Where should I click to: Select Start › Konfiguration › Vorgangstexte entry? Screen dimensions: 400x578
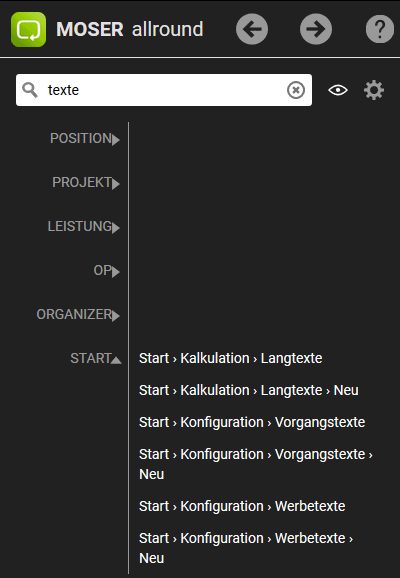[x=252, y=422]
